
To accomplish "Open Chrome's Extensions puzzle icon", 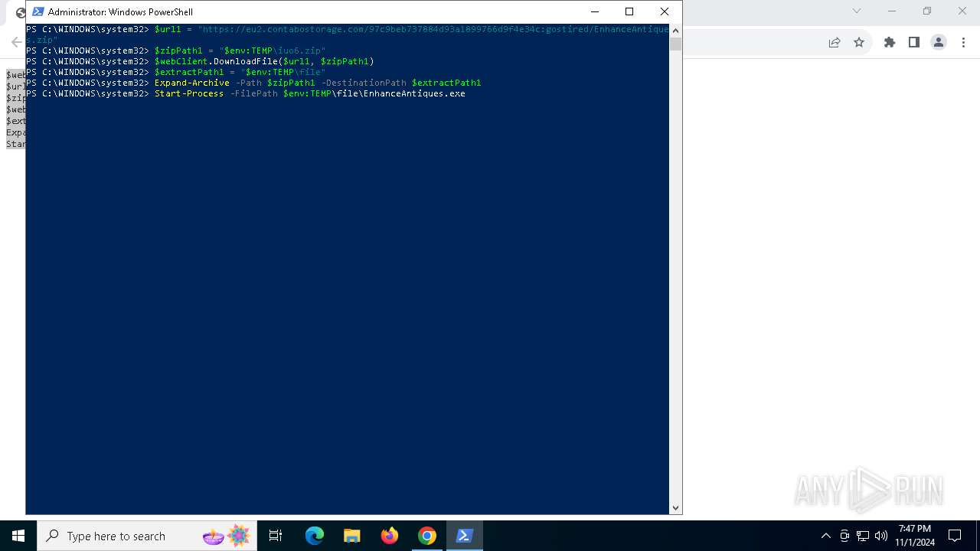I will [x=890, y=42].
